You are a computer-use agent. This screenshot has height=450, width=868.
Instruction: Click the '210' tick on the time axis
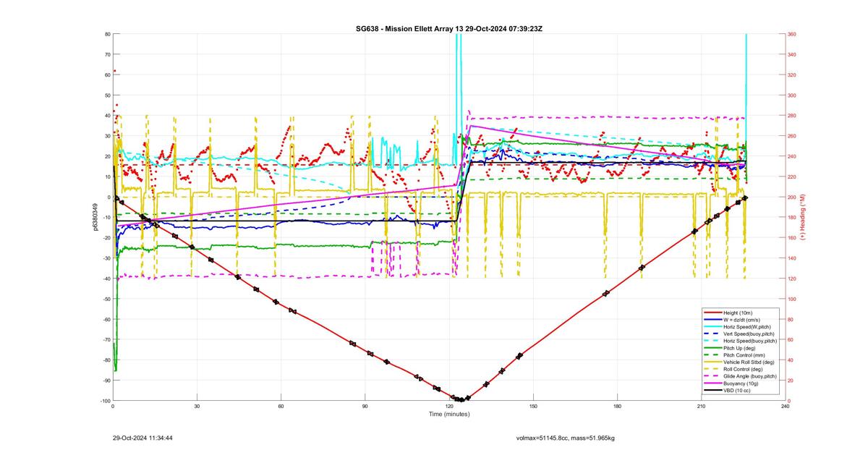coord(702,407)
